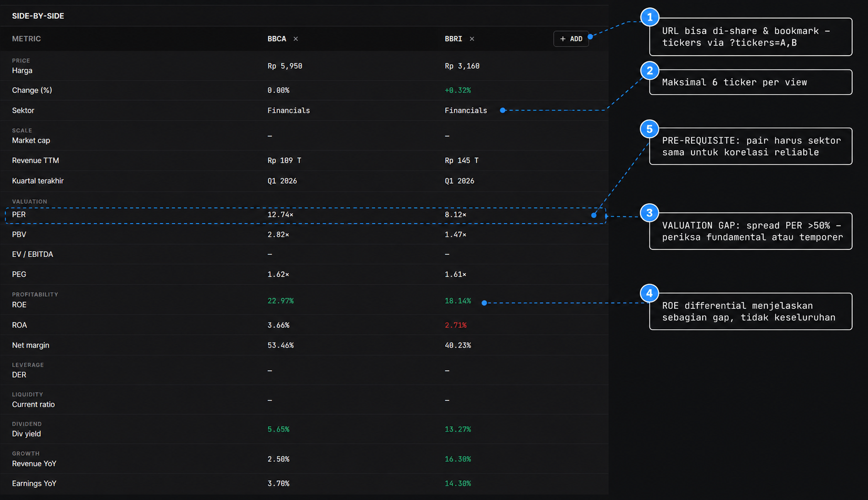This screenshot has width=868, height=500.
Task: Click BBCA PBV value 2.82×
Action: (278, 235)
